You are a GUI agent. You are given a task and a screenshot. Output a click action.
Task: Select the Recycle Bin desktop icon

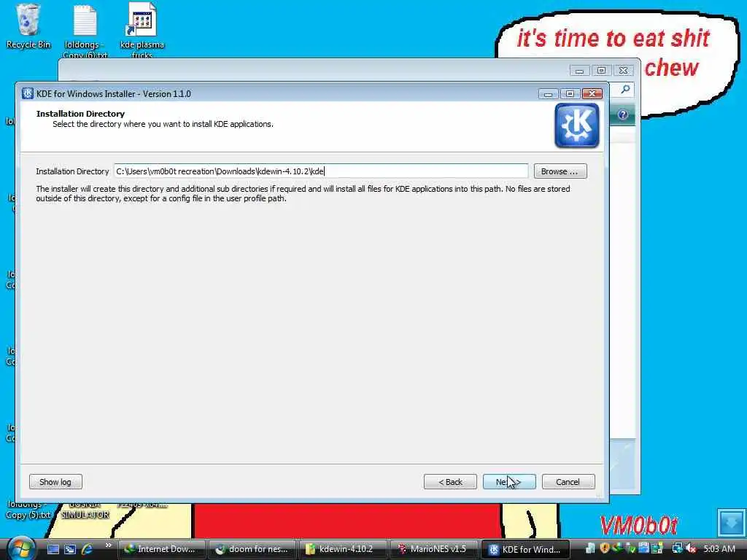(28, 26)
